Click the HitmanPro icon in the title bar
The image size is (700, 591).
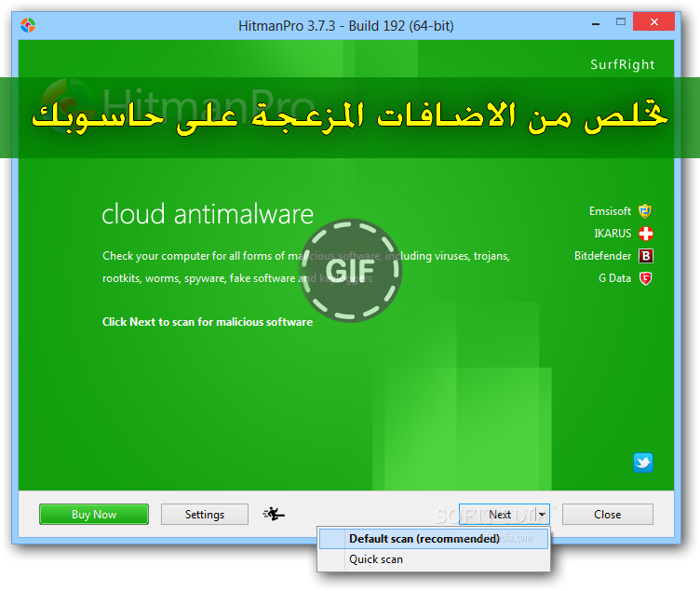28,25
